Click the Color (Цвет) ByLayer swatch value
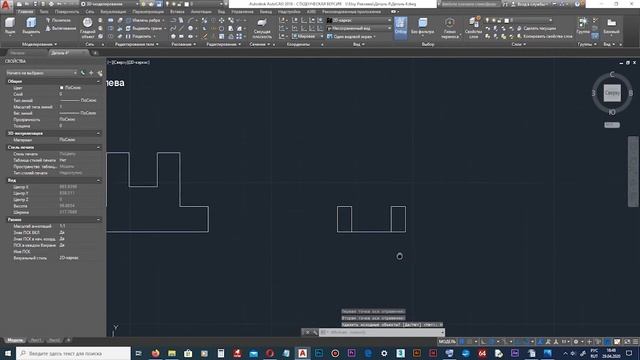This screenshot has height=360, width=640. pyautogui.click(x=70, y=87)
